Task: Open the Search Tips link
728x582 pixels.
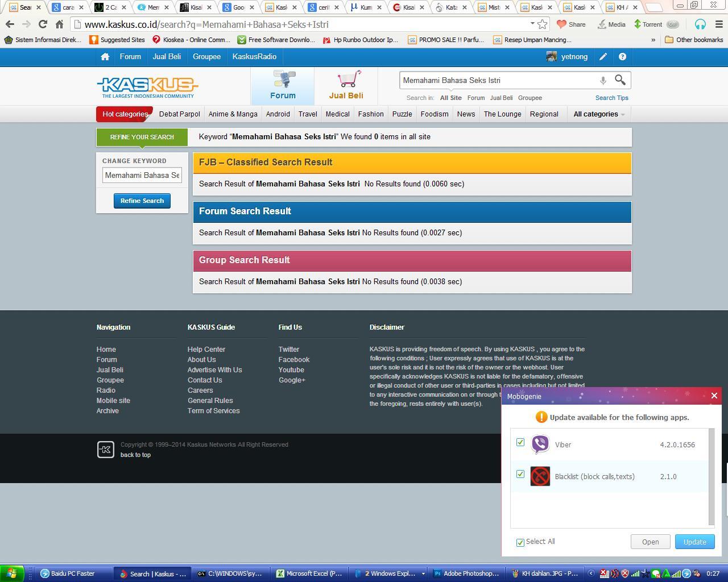Action: click(x=611, y=98)
